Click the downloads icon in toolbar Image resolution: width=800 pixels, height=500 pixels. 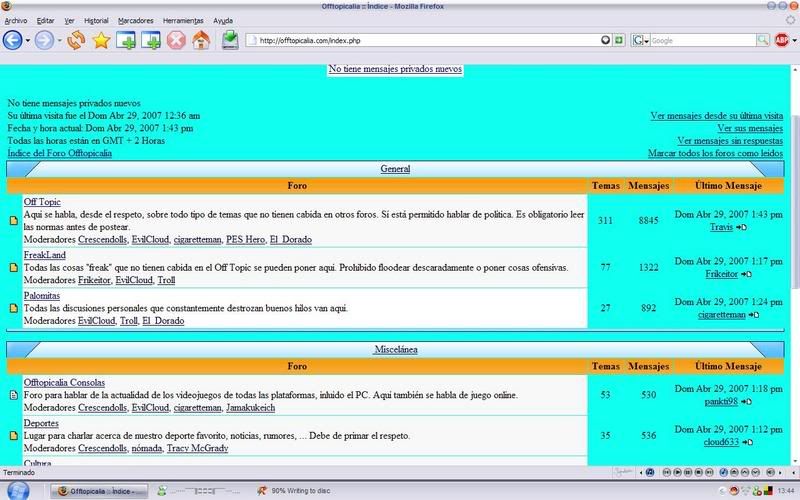[230, 41]
